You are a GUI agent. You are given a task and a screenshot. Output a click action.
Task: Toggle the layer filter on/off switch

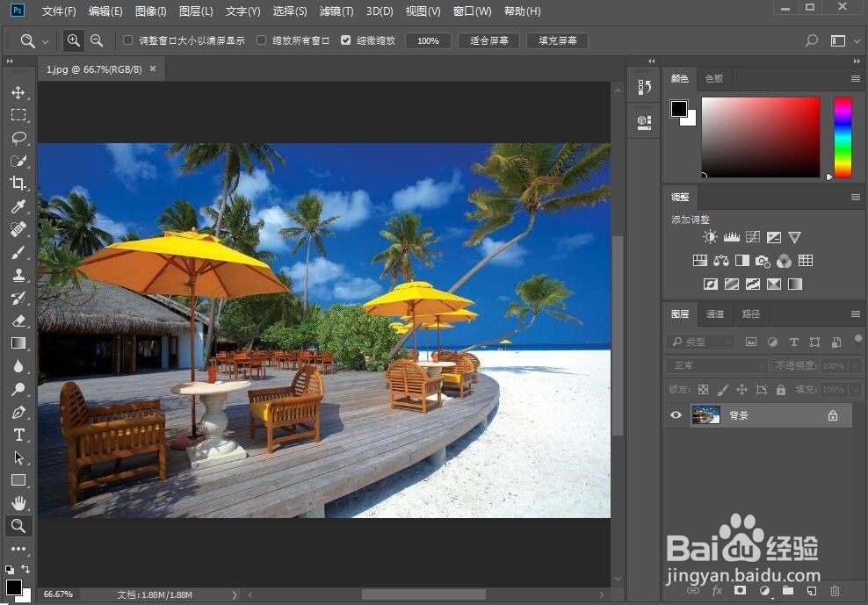coord(857,339)
